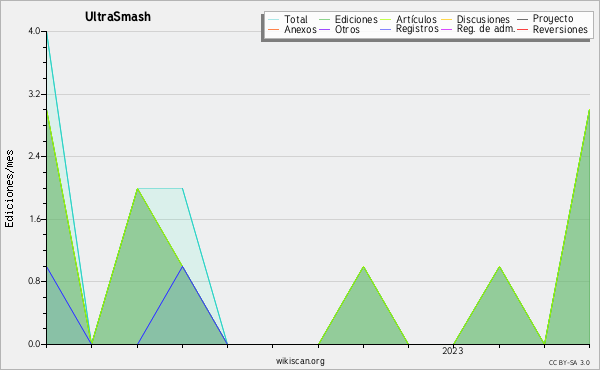Click the Ediciones/mes axis label

click(x=9, y=189)
